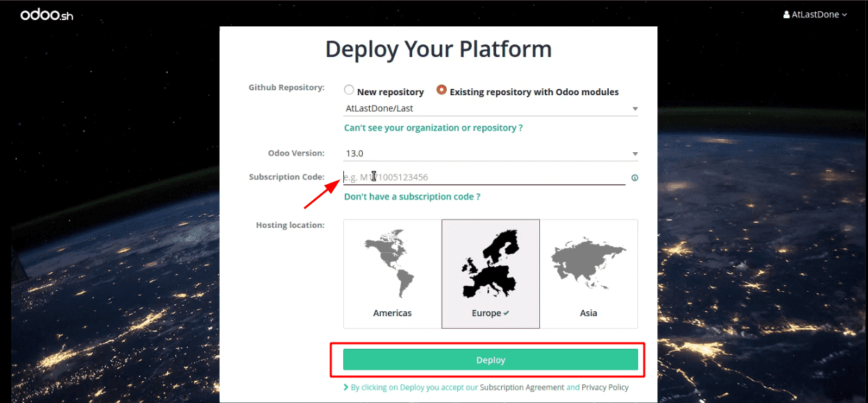Select Existing repository with Odoo modules
This screenshot has height=403, width=868.
pos(441,90)
